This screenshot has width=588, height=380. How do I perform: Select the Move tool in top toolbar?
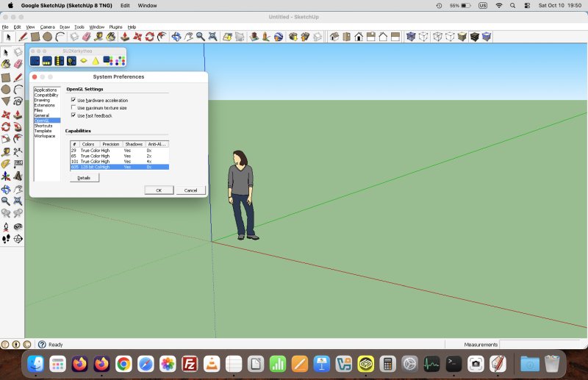[137, 37]
